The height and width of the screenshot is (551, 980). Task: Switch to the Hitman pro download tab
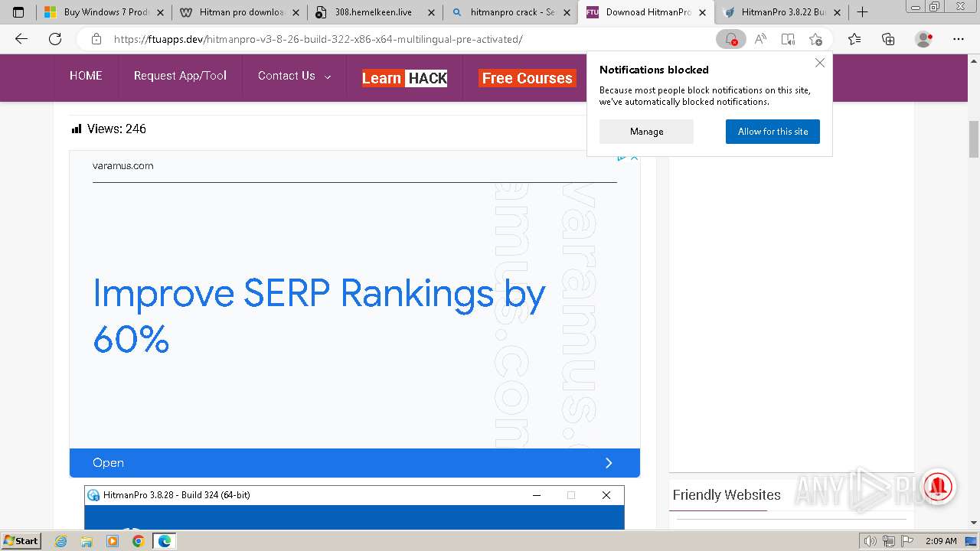(240, 12)
